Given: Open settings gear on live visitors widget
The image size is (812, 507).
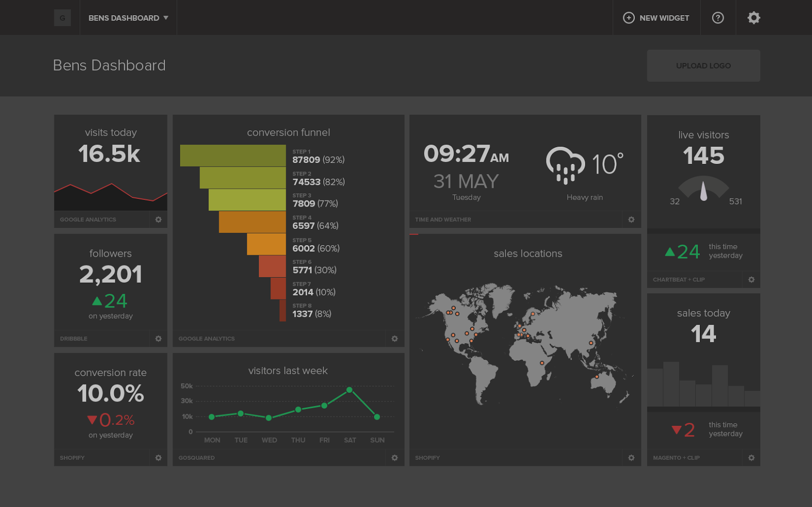Looking at the screenshot, I should click(751, 280).
